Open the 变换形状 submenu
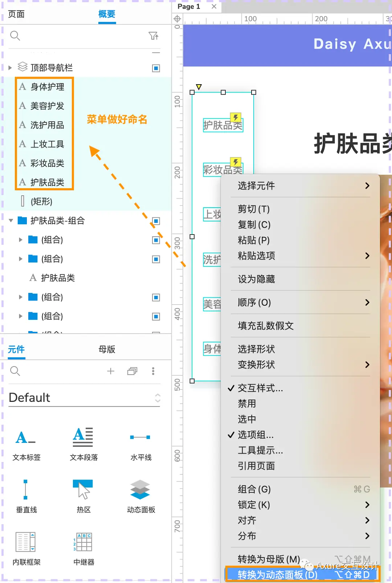This screenshot has height=583, width=392. click(x=300, y=364)
